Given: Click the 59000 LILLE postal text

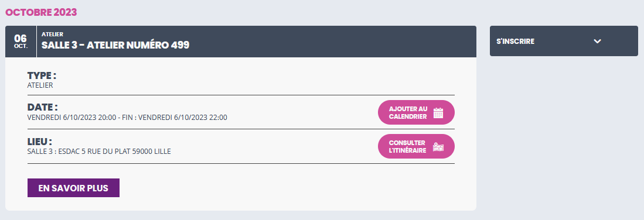Looking at the screenshot, I should click(152, 152).
